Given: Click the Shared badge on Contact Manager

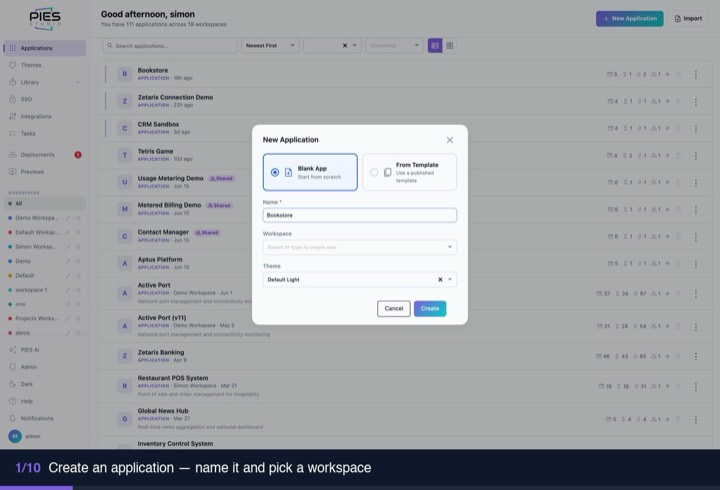Looking at the screenshot, I should [207, 232].
